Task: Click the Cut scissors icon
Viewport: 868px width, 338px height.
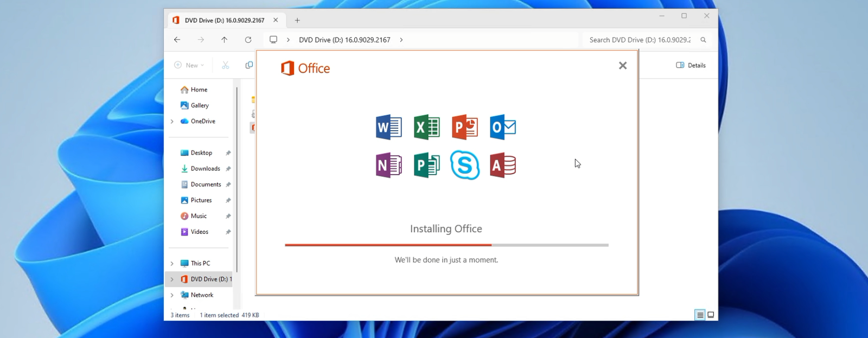Action: 225,65
